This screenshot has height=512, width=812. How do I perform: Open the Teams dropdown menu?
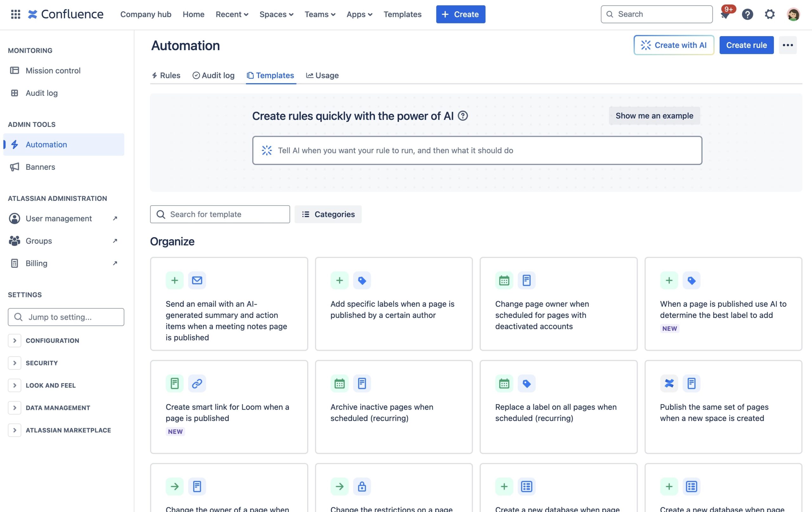point(320,14)
